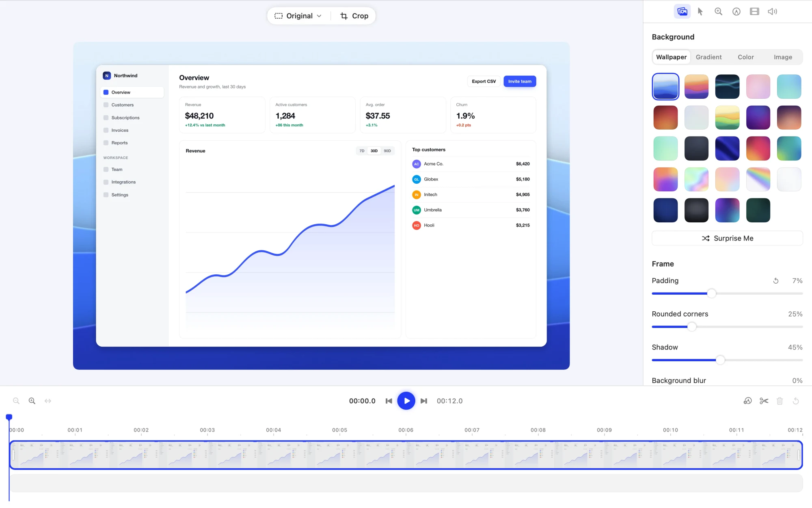The width and height of the screenshot is (812, 508).
Task: Select the 90D range in Revenue chart
Action: pyautogui.click(x=387, y=151)
